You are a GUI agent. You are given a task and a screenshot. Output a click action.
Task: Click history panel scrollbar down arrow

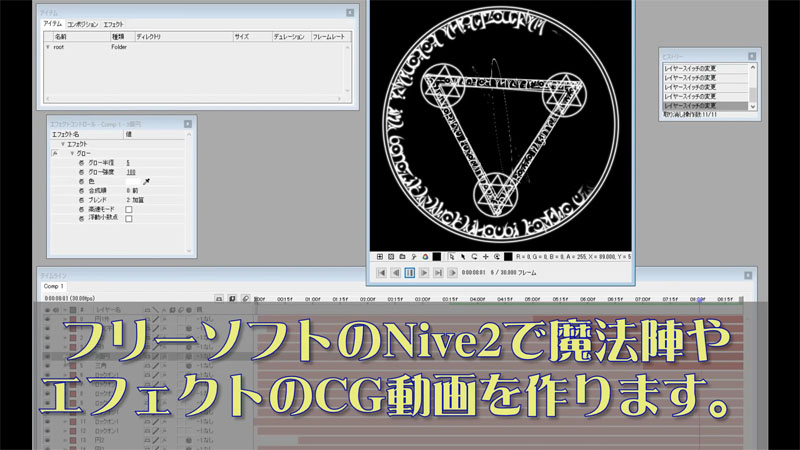click(x=753, y=106)
